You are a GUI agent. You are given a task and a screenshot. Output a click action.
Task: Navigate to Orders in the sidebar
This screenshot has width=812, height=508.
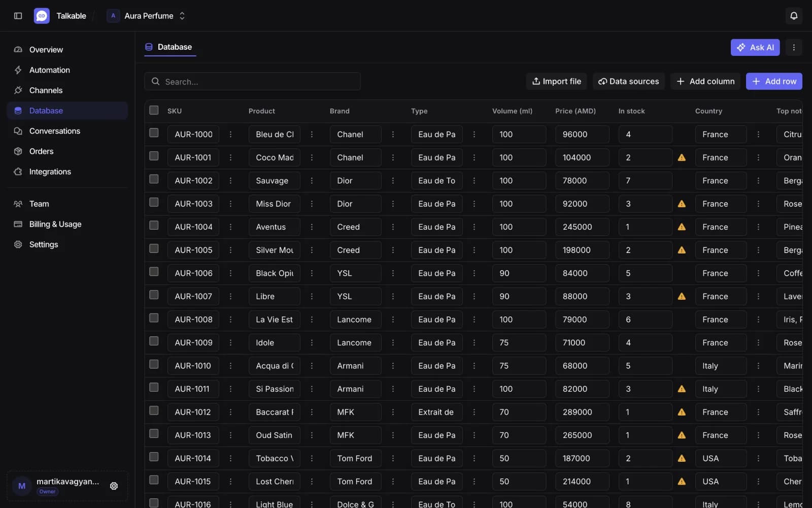pyautogui.click(x=67, y=151)
